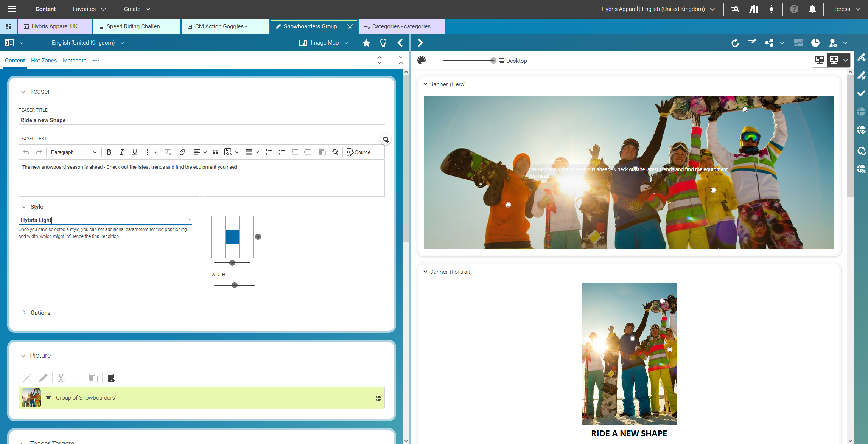Open the Create menu
The width and height of the screenshot is (868, 444).
coord(137,9)
